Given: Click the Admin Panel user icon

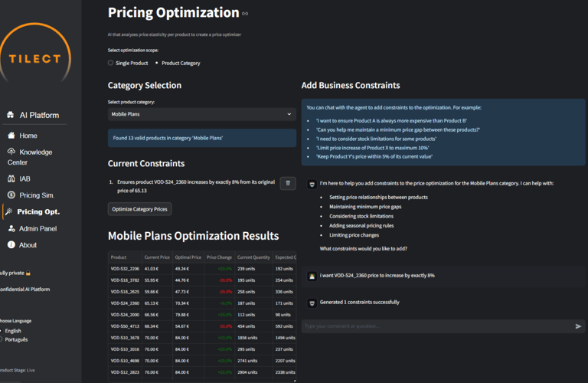Looking at the screenshot, I should (11, 228).
